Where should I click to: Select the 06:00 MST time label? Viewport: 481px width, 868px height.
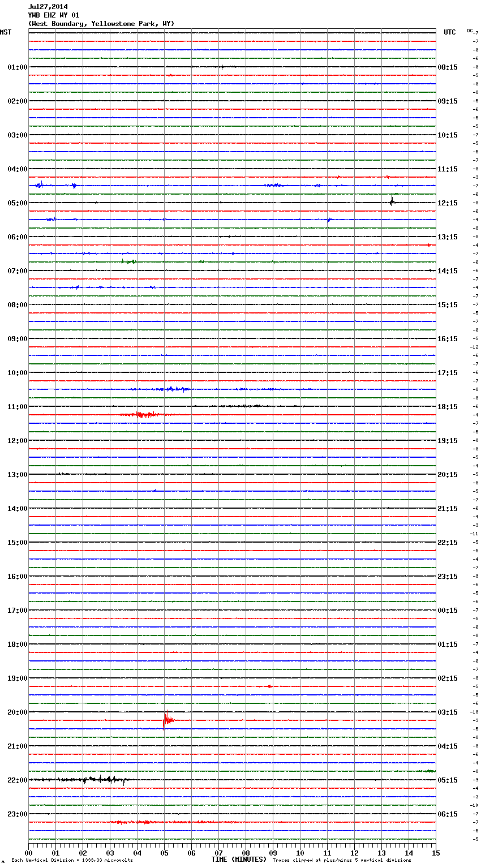(x=18, y=237)
